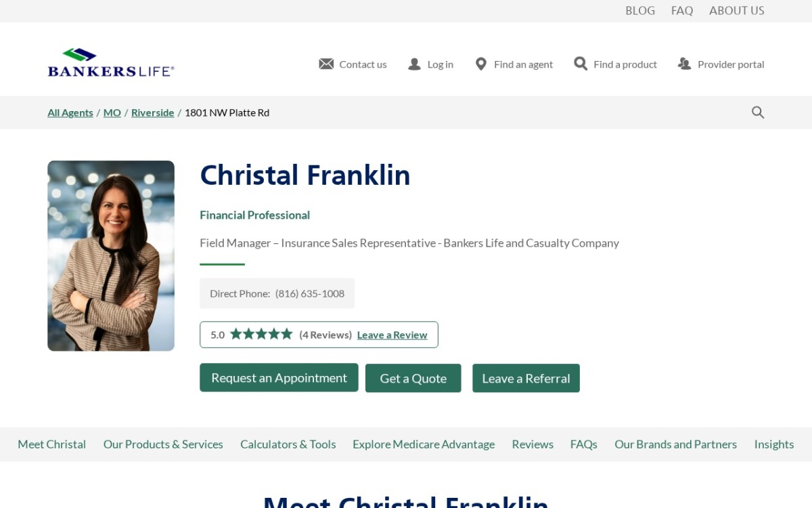
Task: Click the 5.0 rating score
Action: 217,335
